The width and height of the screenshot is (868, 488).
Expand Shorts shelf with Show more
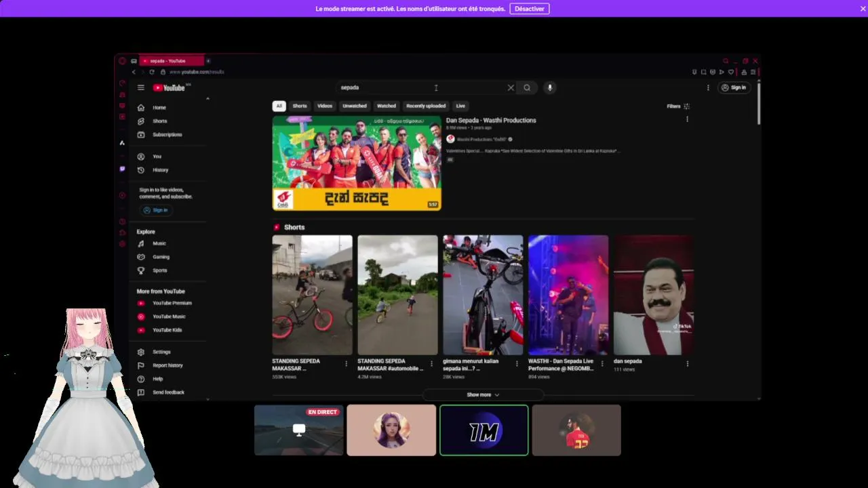pos(483,394)
